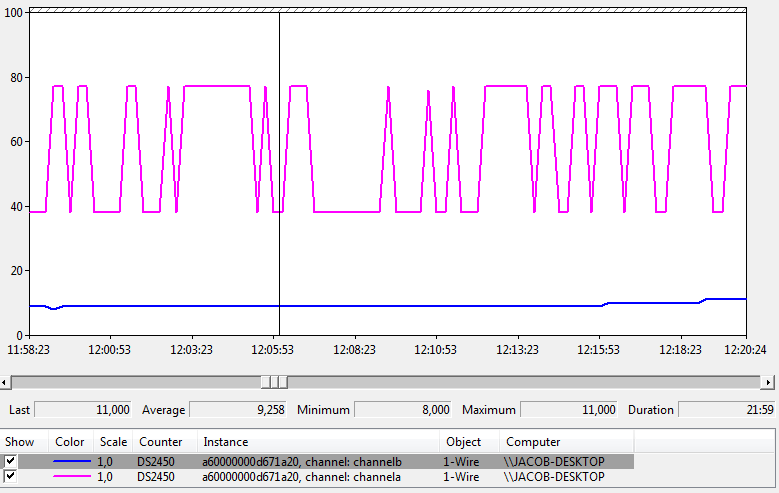Click the Minimum value field
This screenshot has width=779, height=493.
[x=404, y=410]
